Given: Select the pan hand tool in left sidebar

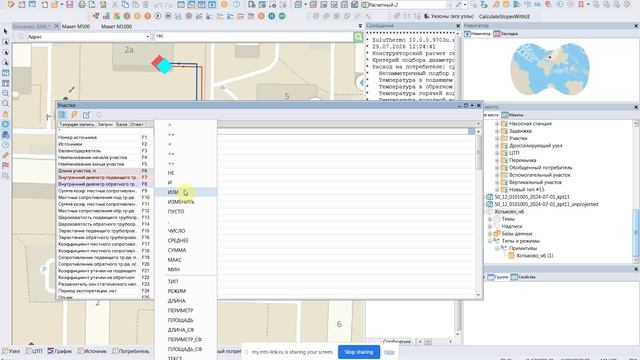Looking at the screenshot, I should tap(5, 114).
